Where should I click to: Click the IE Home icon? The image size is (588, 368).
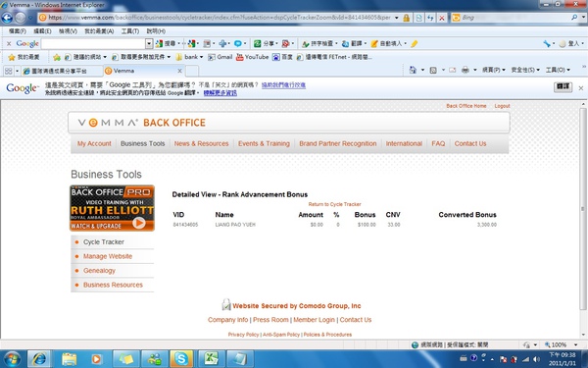pyautogui.click(x=413, y=70)
